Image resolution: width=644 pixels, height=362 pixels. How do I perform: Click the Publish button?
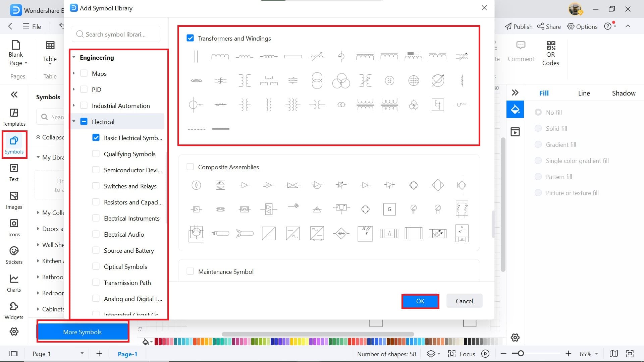519,26
